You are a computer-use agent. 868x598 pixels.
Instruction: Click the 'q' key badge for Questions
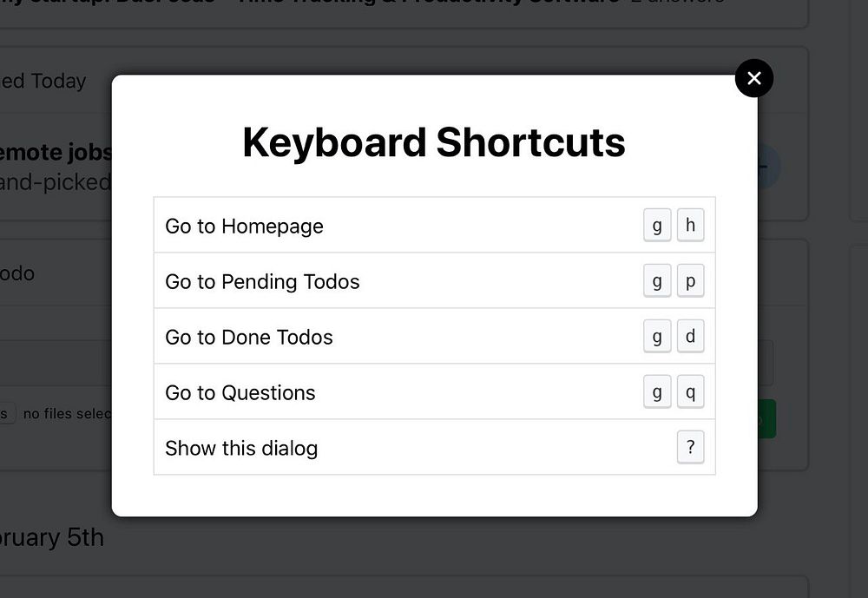point(690,391)
